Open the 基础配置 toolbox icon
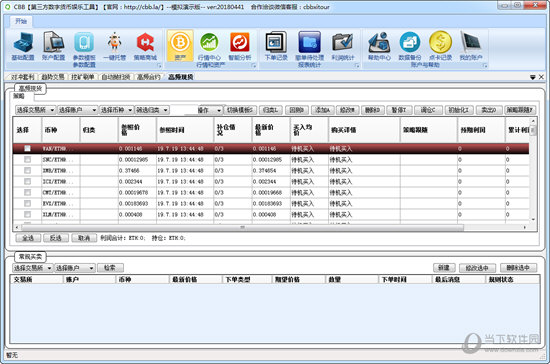 (23, 46)
